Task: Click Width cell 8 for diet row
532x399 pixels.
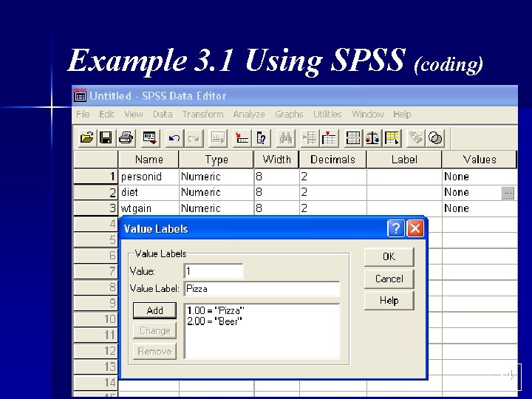Action: point(276,192)
